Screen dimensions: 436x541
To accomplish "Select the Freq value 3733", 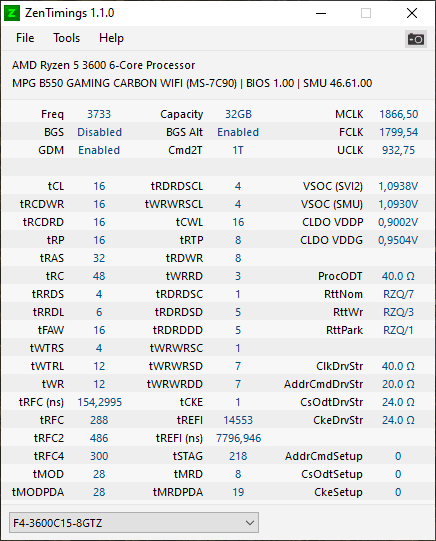I will [99, 114].
